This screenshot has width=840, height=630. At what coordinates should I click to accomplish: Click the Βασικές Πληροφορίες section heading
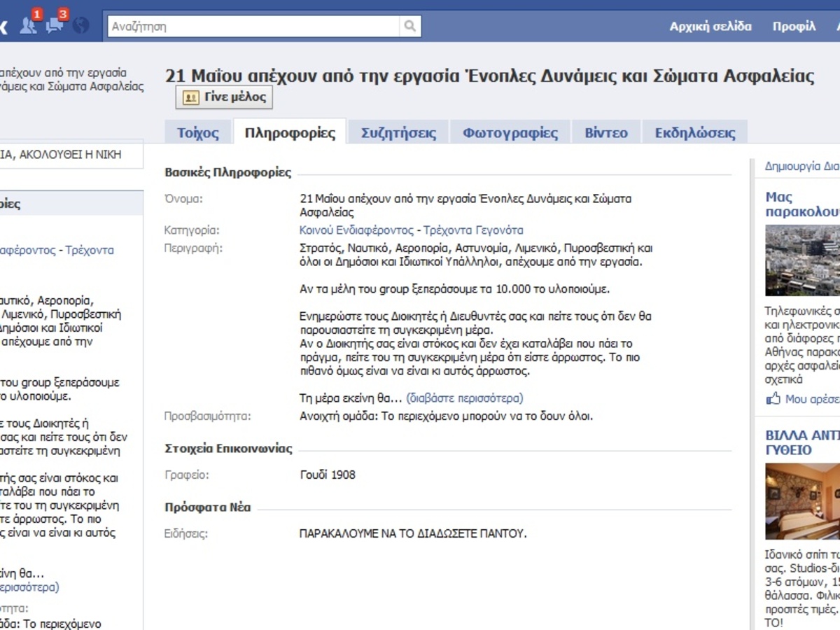(228, 172)
